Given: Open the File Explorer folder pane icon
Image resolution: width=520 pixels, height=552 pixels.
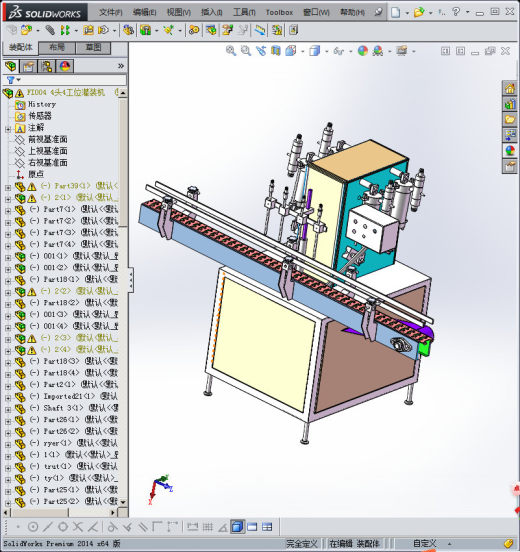Looking at the screenshot, I should (x=510, y=120).
